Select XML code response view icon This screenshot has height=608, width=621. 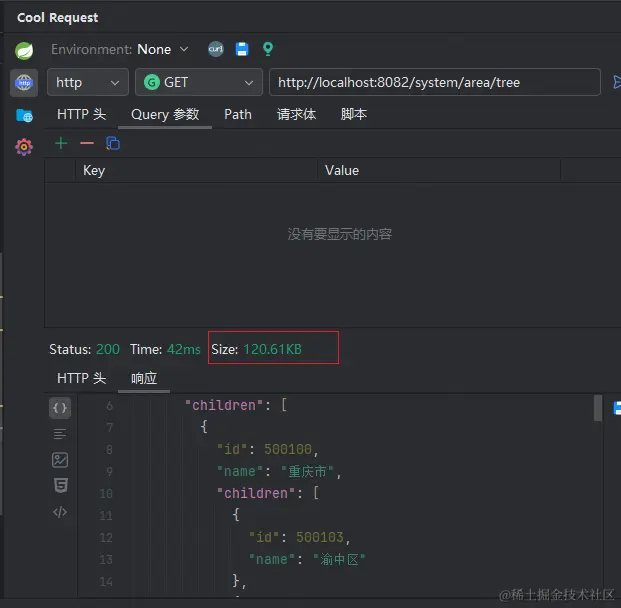click(x=60, y=512)
